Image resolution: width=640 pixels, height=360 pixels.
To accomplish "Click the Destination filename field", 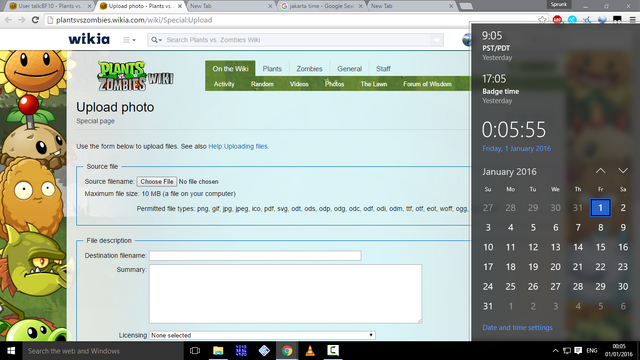I will [x=255, y=256].
